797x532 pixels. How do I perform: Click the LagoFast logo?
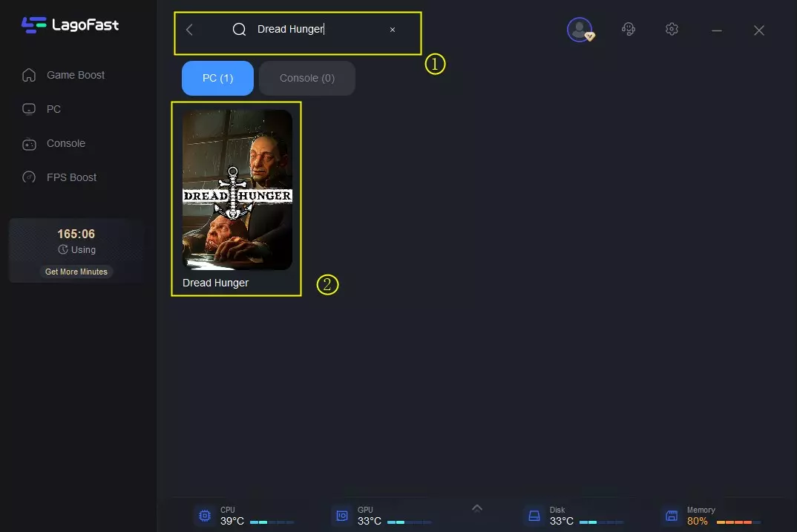tap(70, 25)
